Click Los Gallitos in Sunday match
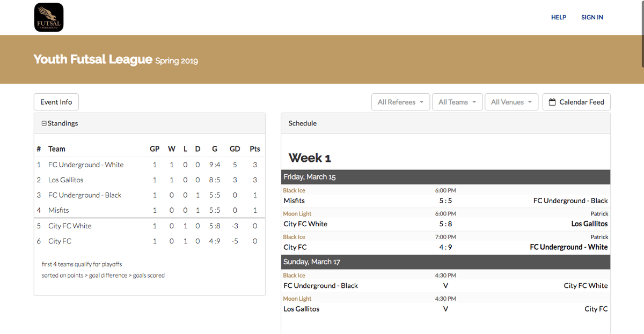 [x=301, y=309]
